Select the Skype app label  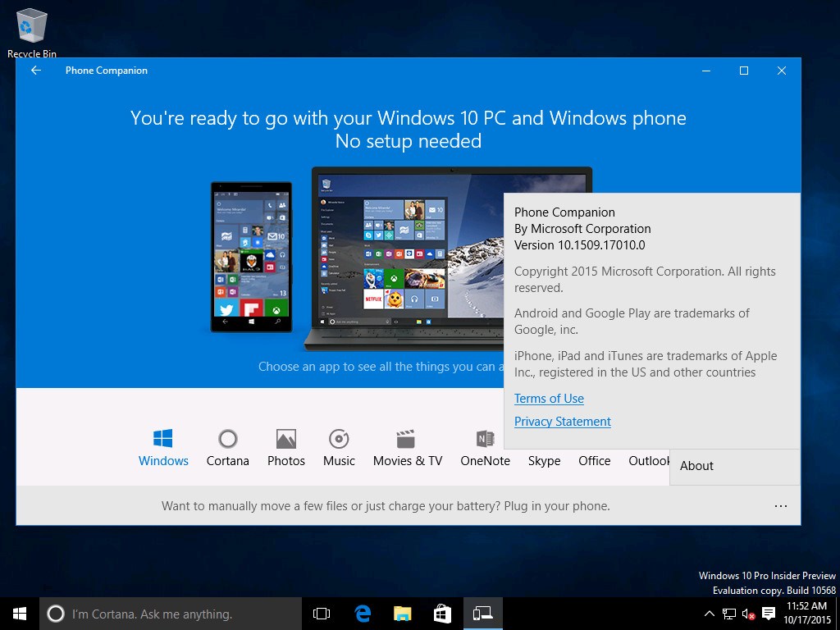point(544,461)
